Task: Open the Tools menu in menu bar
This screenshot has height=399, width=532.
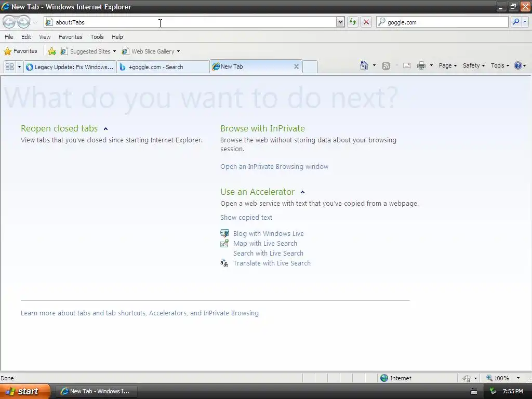Action: coord(97,37)
